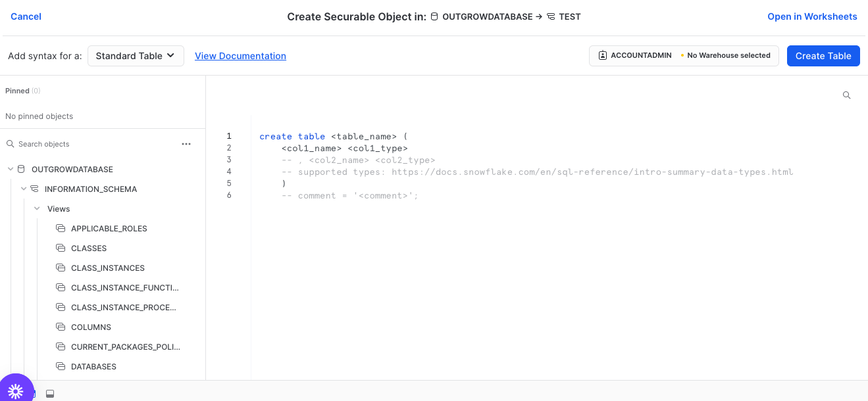
Task: Collapse the INFORMATION_SCHEMA schema node
Action: [24, 189]
